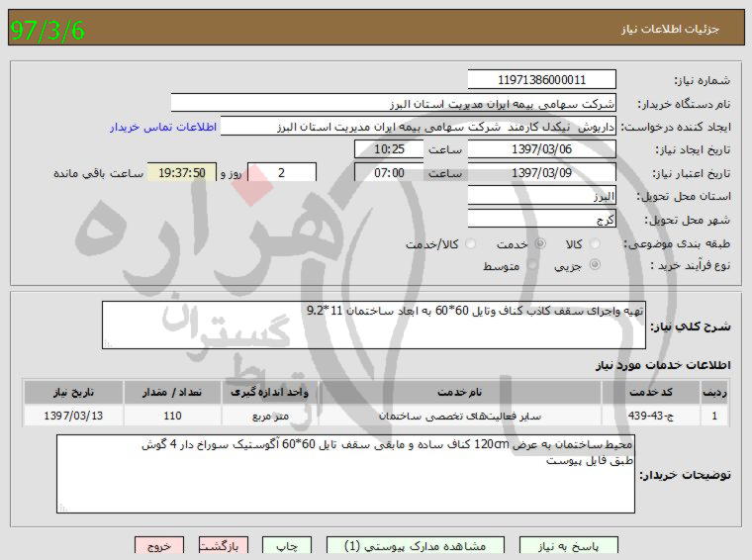752x560 pixels.
Task: Open مشاهده مدارک پیوستی (1) button
Action: tap(416, 545)
